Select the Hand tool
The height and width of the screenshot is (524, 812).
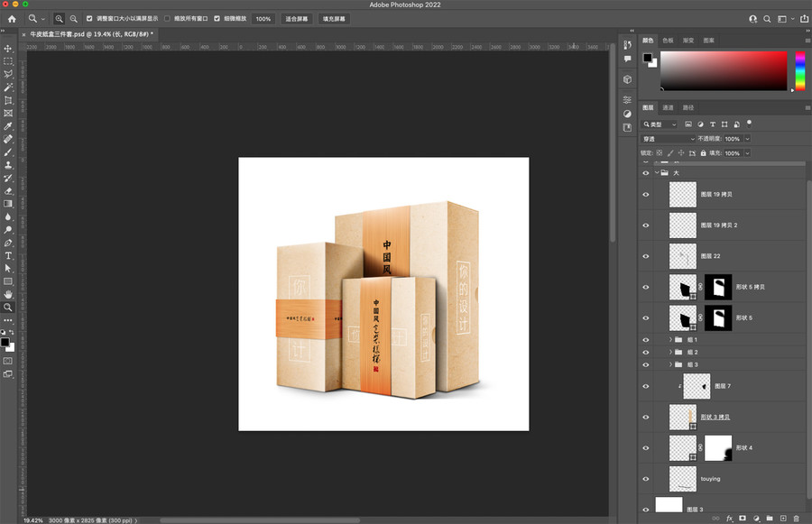pos(8,295)
